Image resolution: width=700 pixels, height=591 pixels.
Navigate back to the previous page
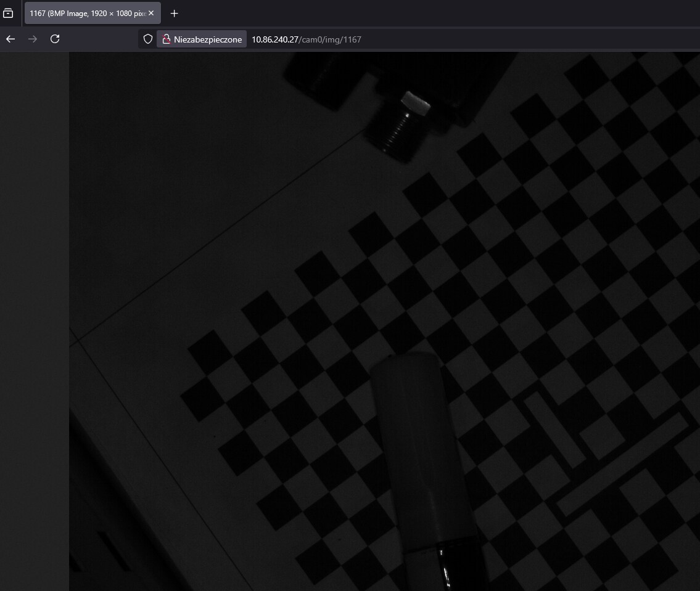point(10,38)
